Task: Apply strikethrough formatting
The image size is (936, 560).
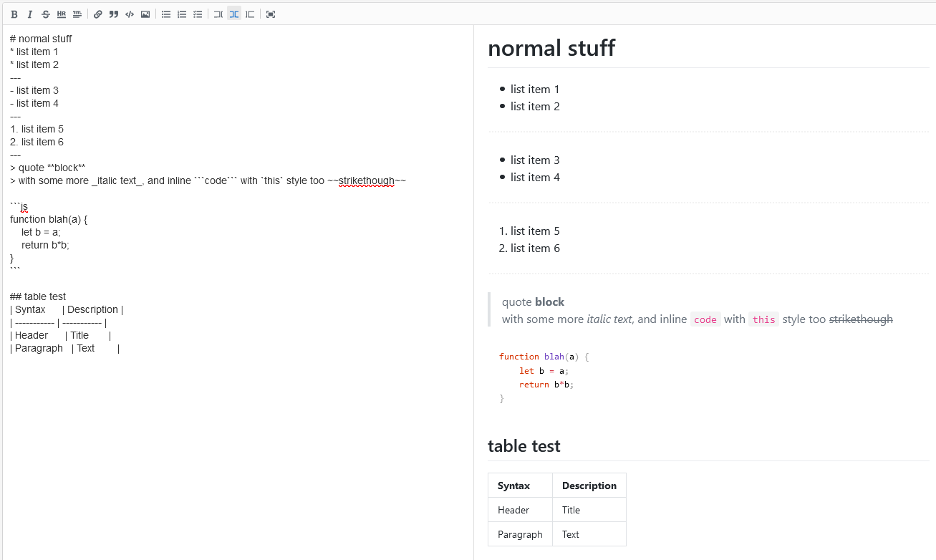Action: (45, 14)
